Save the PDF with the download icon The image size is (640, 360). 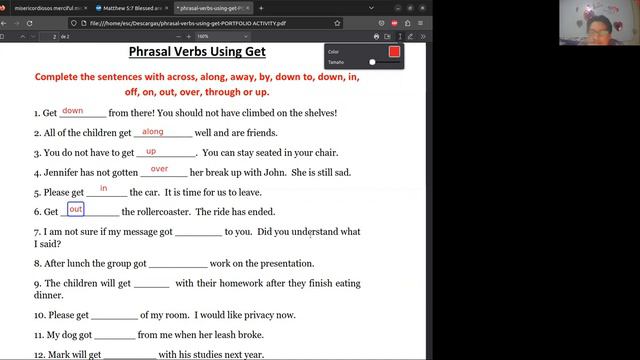point(387,36)
